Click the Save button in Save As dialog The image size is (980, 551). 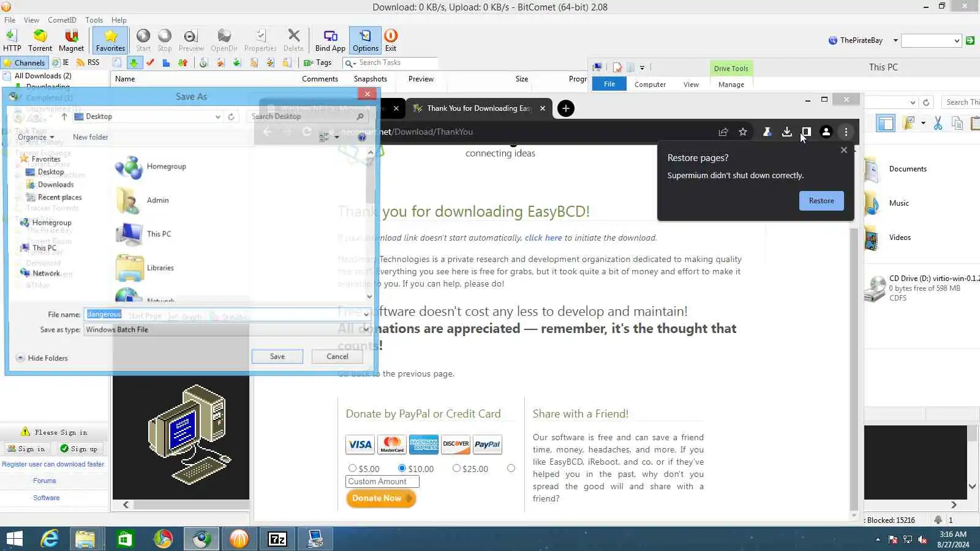pos(277,356)
